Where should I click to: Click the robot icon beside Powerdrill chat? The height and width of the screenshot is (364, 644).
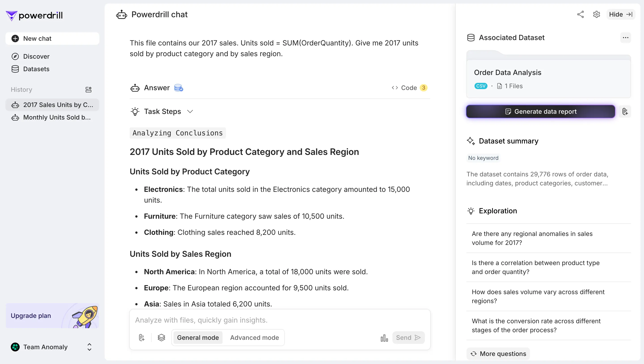(121, 15)
